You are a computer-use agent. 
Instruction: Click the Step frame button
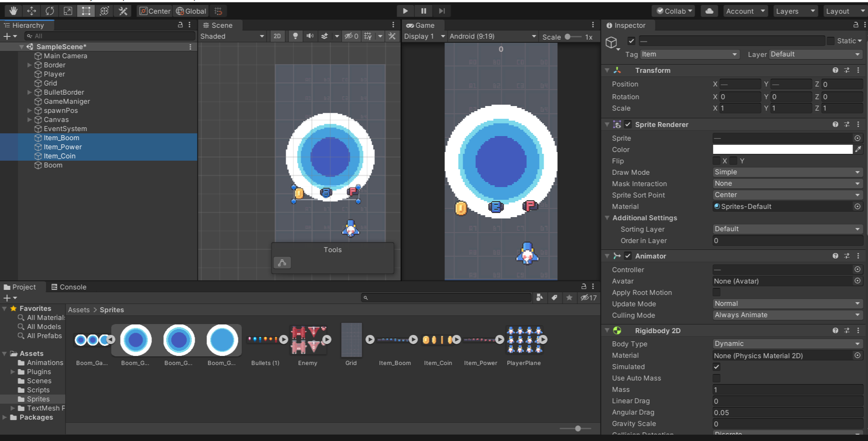click(x=442, y=11)
